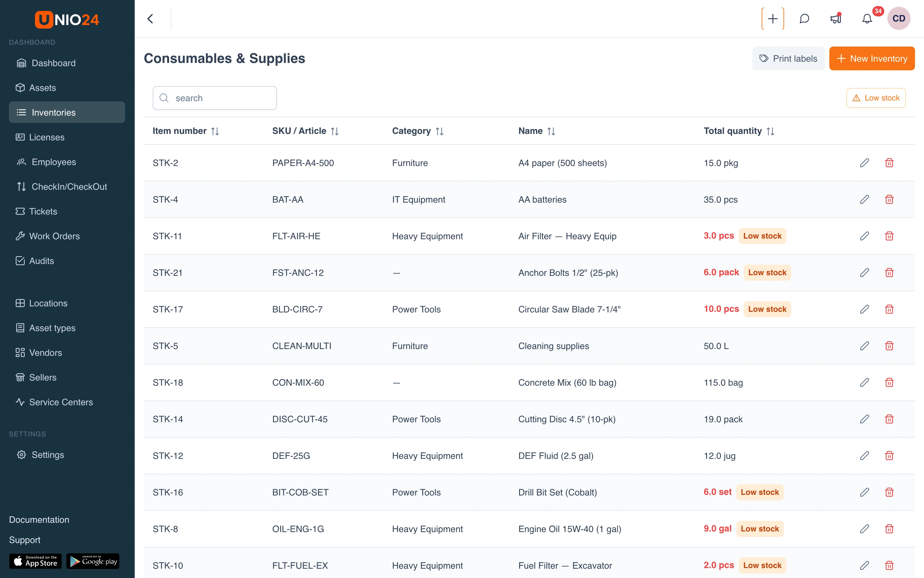
Task: Click the App Store download badge
Action: pyautogui.click(x=35, y=561)
